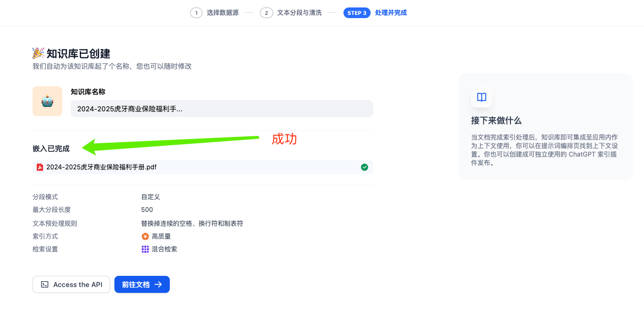Click the 嵌入已完成 status heading
Screen dimensions: 644x311
click(51, 149)
